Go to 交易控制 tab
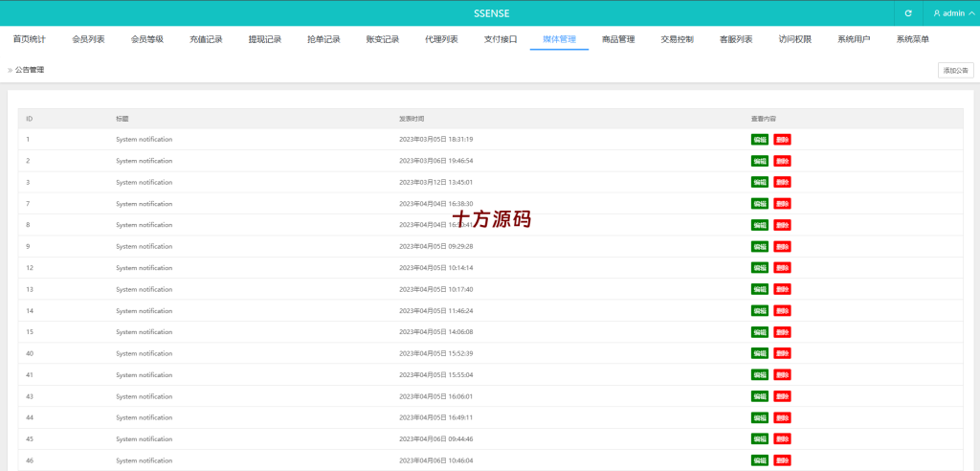This screenshot has height=471, width=980. click(x=677, y=39)
